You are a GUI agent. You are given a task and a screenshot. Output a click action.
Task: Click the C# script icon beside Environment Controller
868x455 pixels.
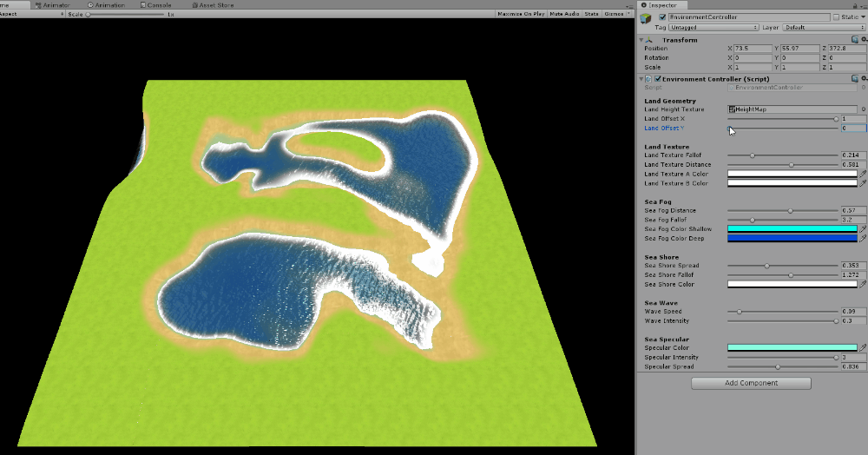click(648, 79)
